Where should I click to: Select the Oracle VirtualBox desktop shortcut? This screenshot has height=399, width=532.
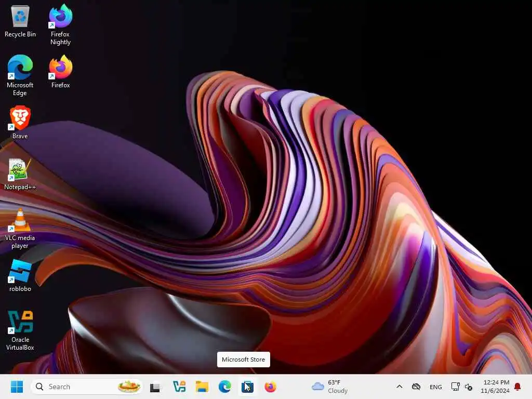pyautogui.click(x=20, y=330)
